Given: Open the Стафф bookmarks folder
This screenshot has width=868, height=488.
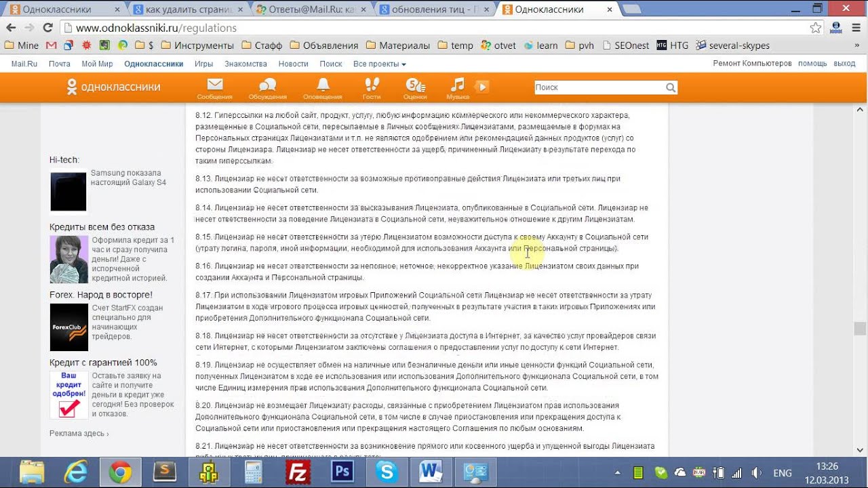Looking at the screenshot, I should [x=261, y=45].
